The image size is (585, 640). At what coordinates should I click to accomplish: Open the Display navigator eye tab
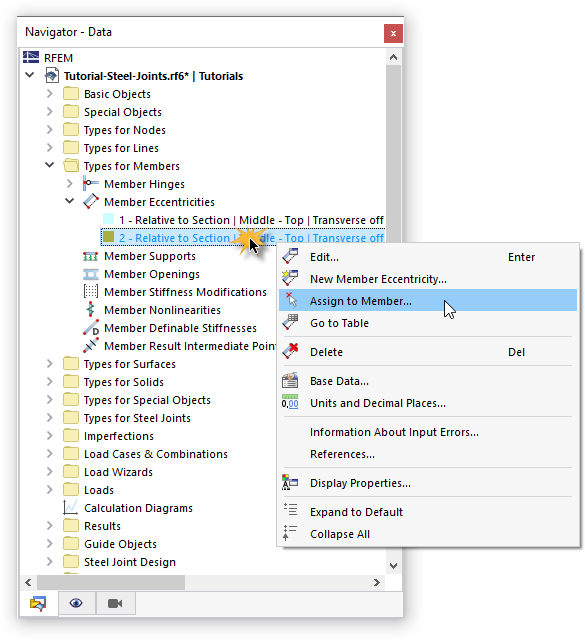tap(76, 603)
